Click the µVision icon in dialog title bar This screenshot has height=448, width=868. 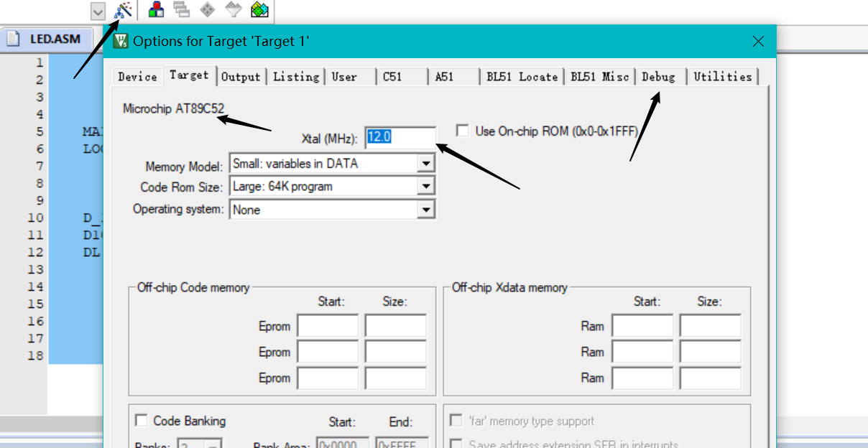121,41
